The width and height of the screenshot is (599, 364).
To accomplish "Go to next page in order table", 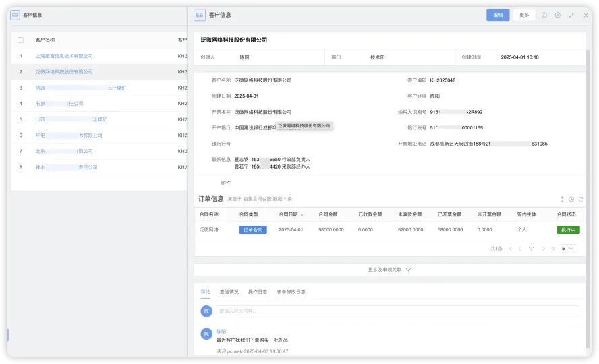I will pos(544,249).
